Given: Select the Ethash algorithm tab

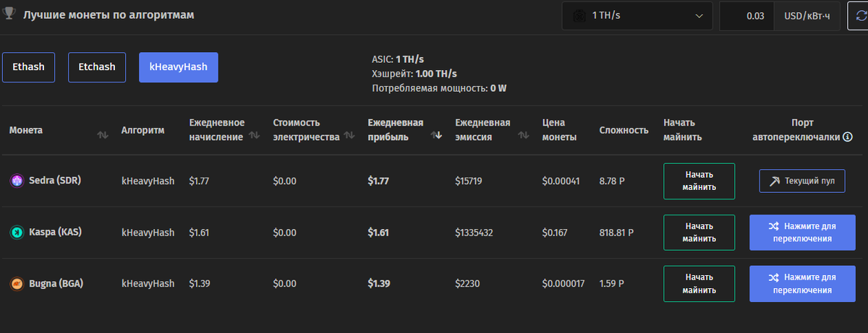Looking at the screenshot, I should click(29, 66).
